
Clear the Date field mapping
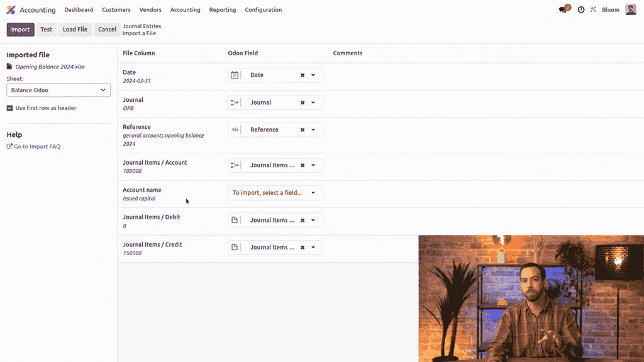click(303, 75)
